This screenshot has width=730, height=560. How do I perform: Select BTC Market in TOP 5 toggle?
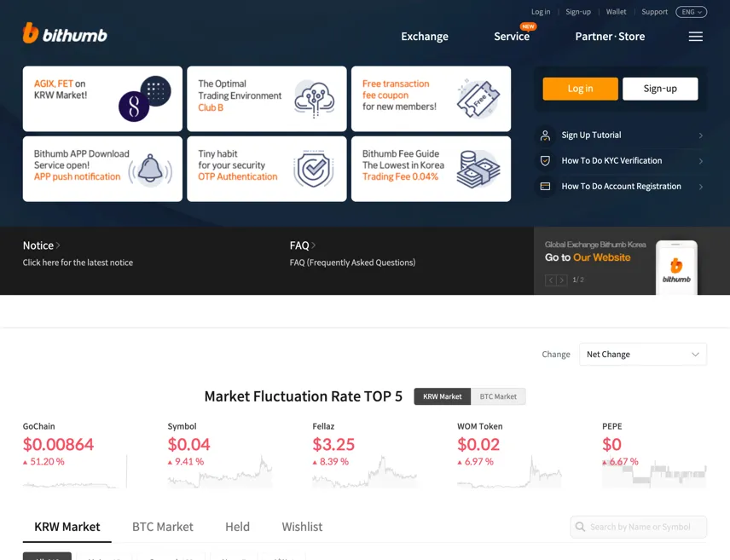pos(498,396)
